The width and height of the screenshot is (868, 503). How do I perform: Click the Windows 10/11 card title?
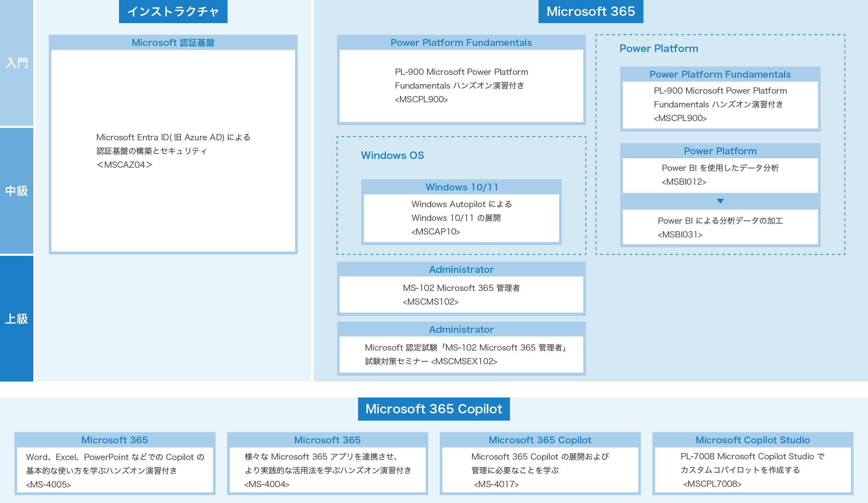tap(462, 187)
